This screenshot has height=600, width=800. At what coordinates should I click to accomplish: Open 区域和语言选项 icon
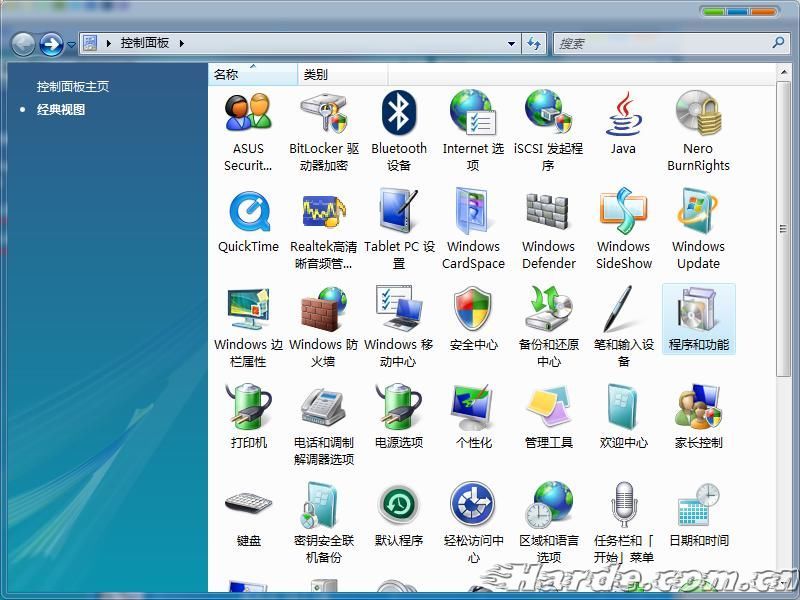click(548, 523)
